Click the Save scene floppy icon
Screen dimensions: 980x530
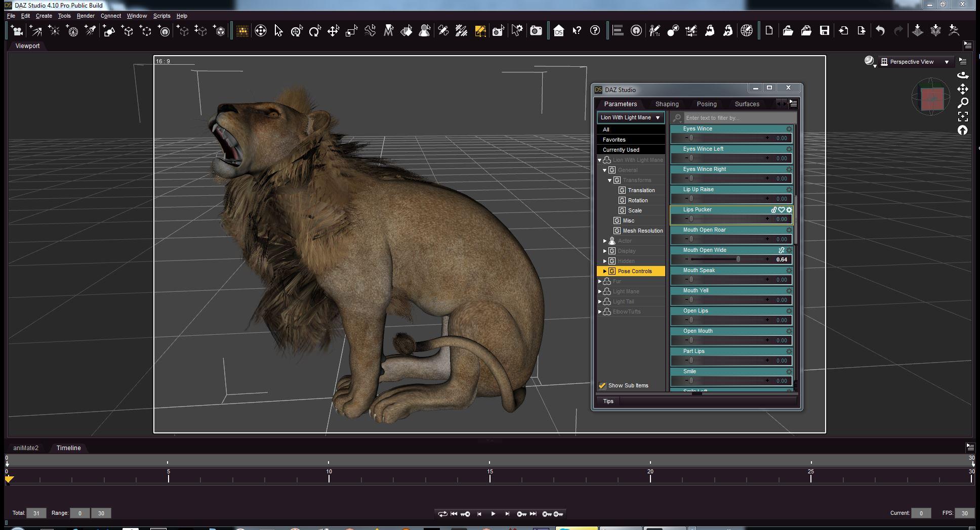pos(825,31)
